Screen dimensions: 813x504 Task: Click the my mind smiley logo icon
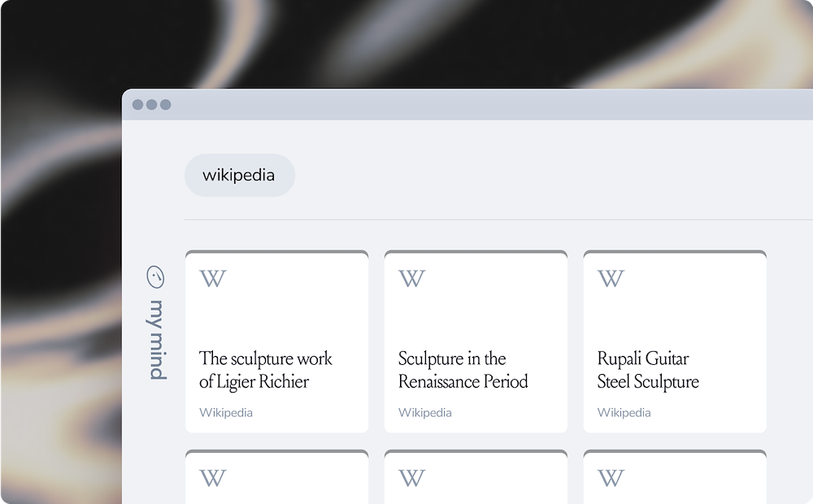coord(155,277)
